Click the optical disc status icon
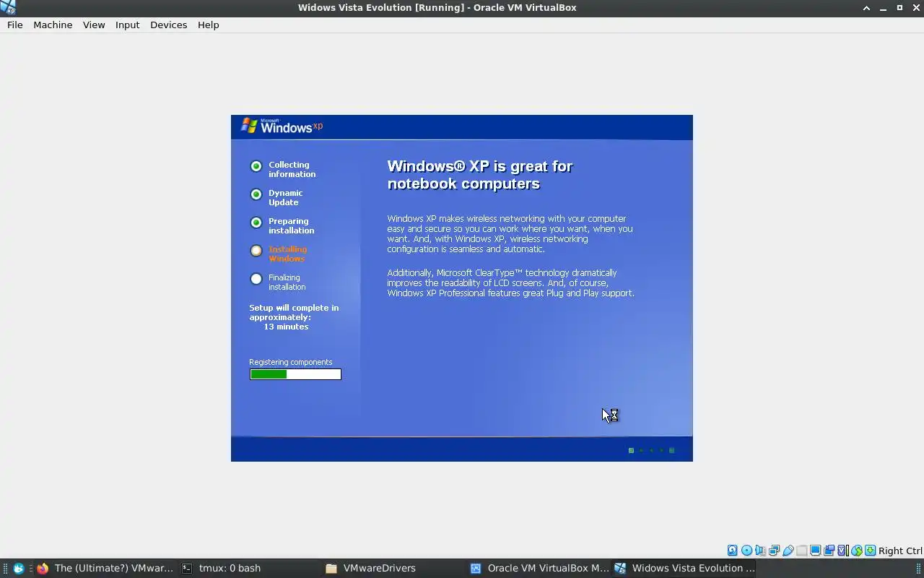Viewport: 924px width, 578px height. click(x=747, y=551)
